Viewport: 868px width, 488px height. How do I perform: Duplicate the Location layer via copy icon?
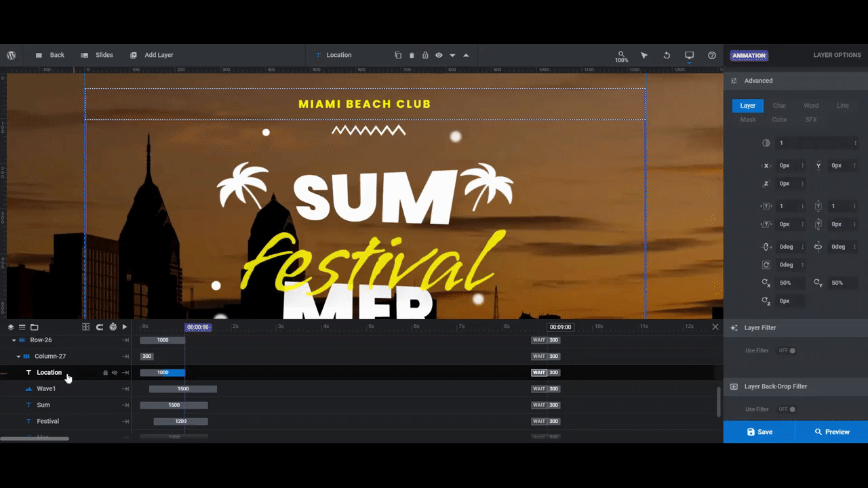[398, 55]
